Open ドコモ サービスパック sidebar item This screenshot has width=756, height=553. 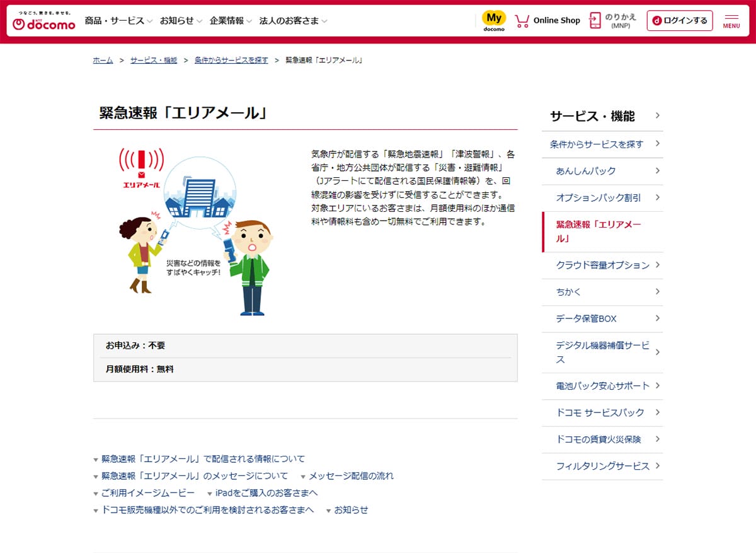tap(602, 412)
